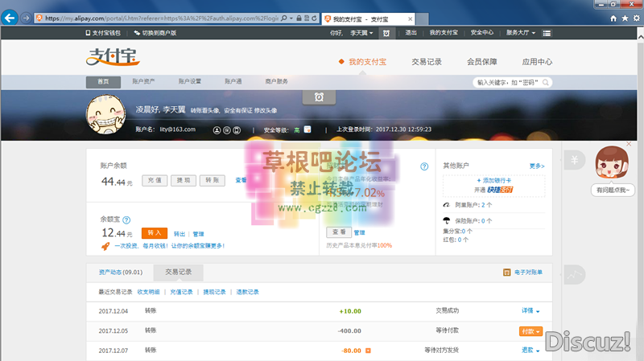Click the 充值 button
644x361 pixels.
(155, 180)
